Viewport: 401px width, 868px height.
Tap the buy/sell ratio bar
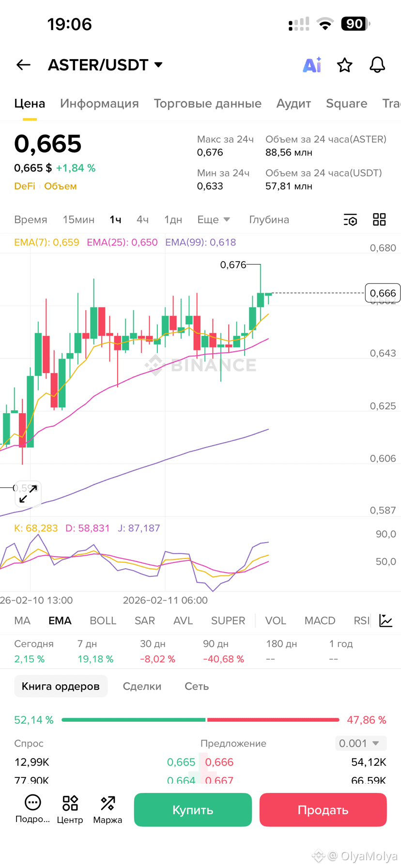click(200, 720)
